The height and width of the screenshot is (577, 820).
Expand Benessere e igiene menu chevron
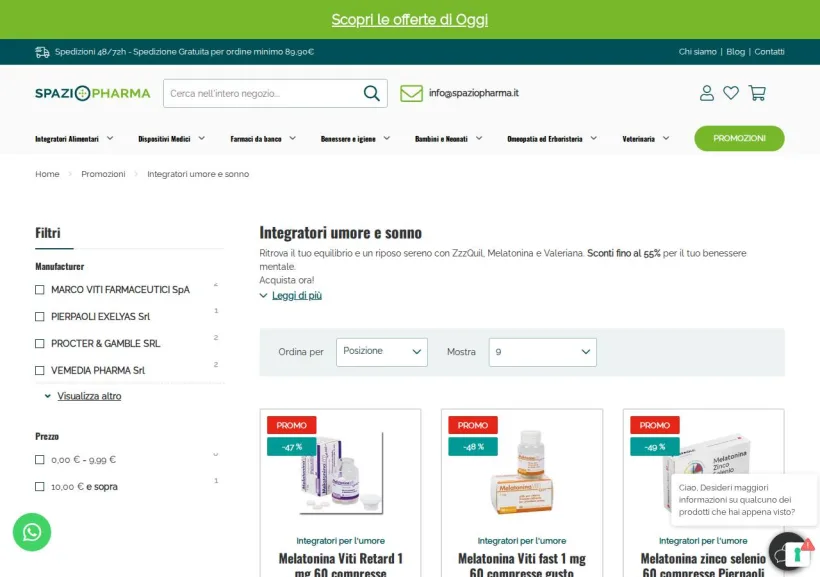pyautogui.click(x=386, y=138)
